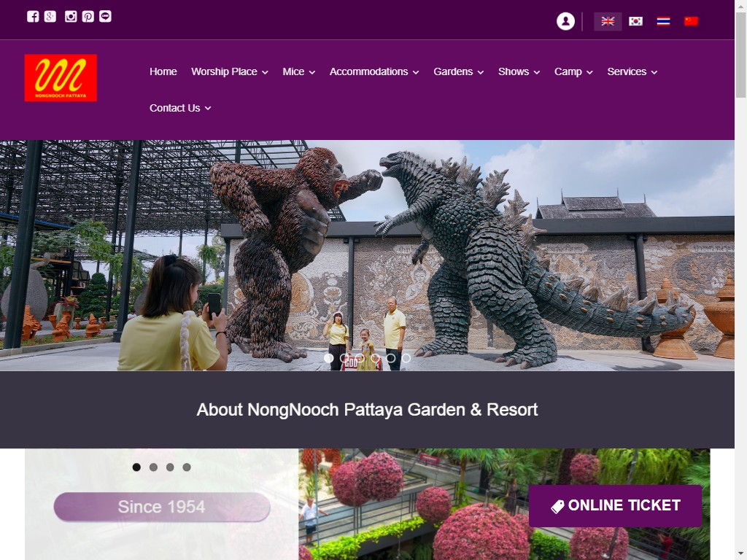Open the Google Plus social icon
This screenshot has height=560, width=747.
(50, 16)
